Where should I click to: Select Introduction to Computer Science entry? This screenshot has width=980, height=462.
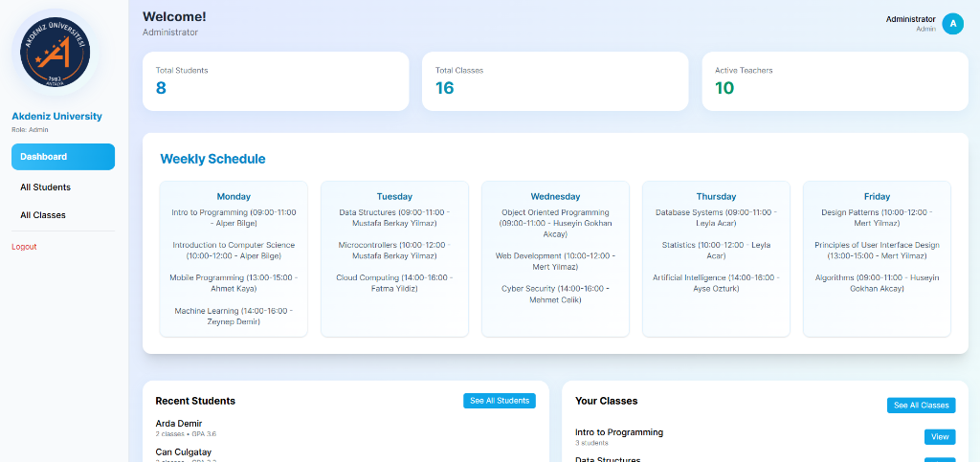pyautogui.click(x=234, y=251)
